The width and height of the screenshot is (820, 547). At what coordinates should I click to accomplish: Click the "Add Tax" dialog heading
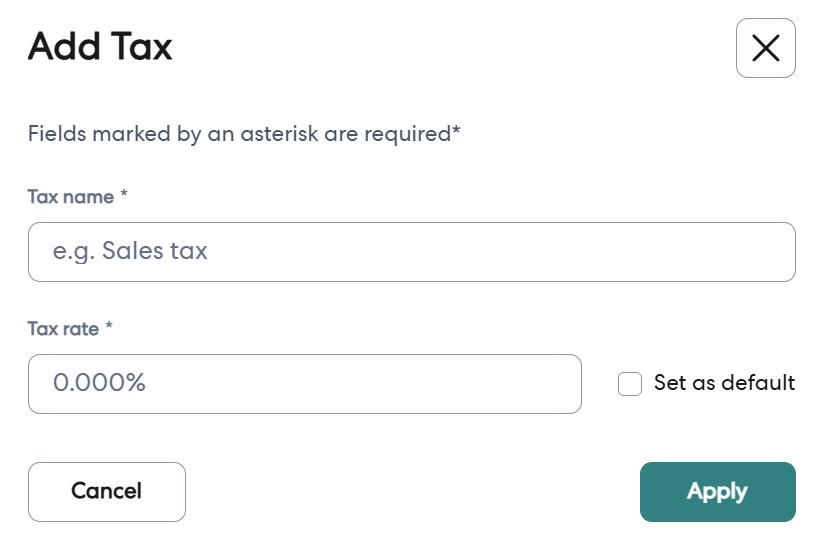(x=100, y=47)
